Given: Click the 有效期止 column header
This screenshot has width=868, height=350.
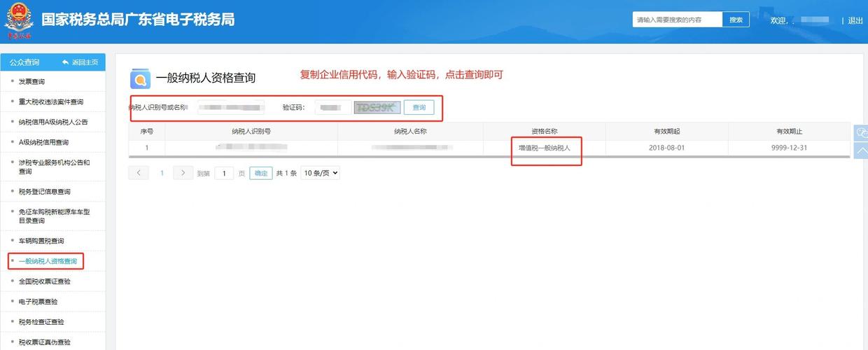Looking at the screenshot, I should pyautogui.click(x=789, y=131).
